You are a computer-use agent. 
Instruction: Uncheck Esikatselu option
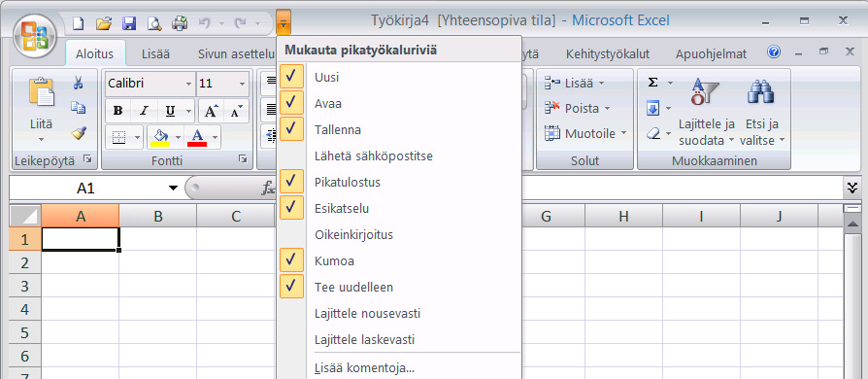pos(399,208)
